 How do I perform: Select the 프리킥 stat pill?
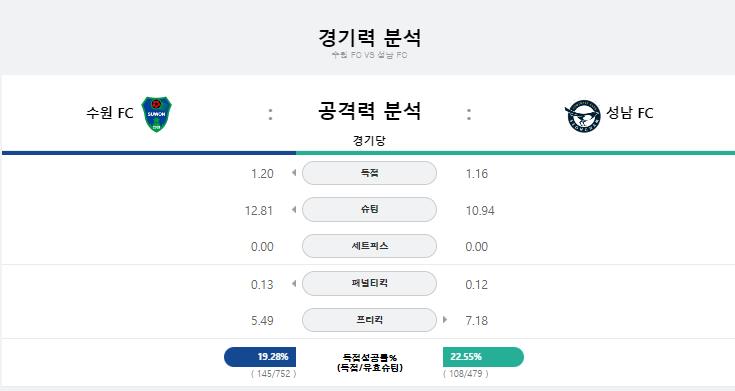[x=369, y=320]
